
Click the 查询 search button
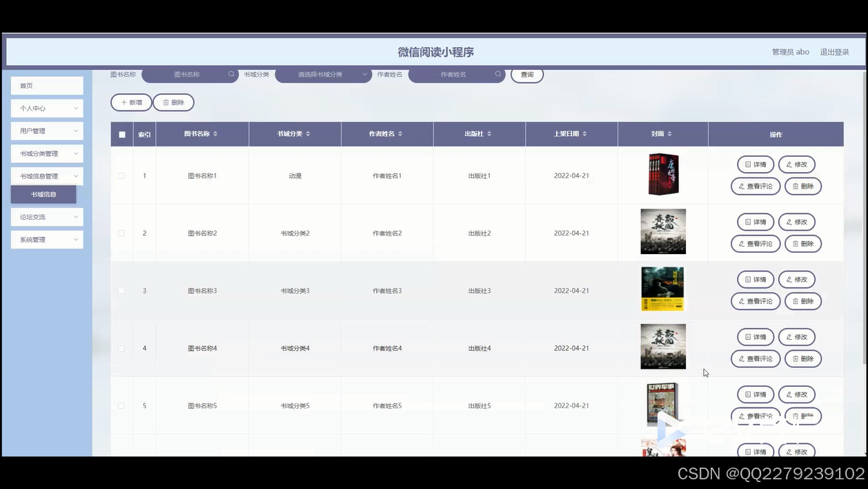click(x=526, y=75)
